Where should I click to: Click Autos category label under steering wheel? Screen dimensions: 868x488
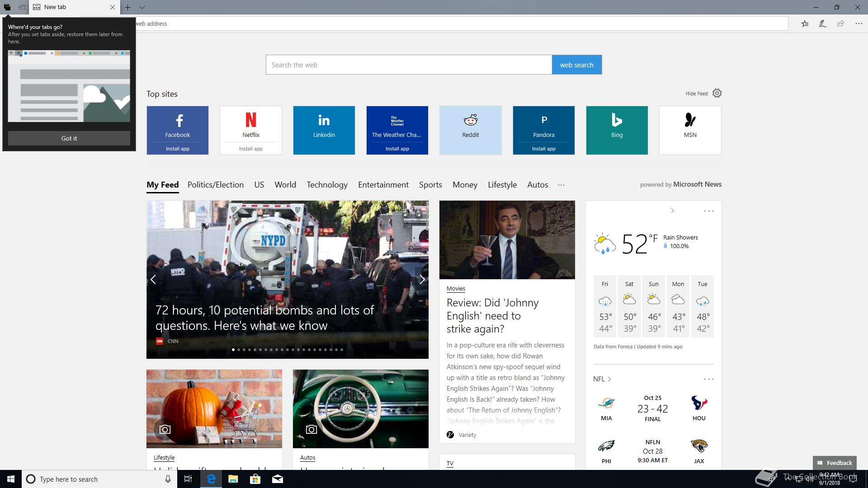(x=307, y=458)
